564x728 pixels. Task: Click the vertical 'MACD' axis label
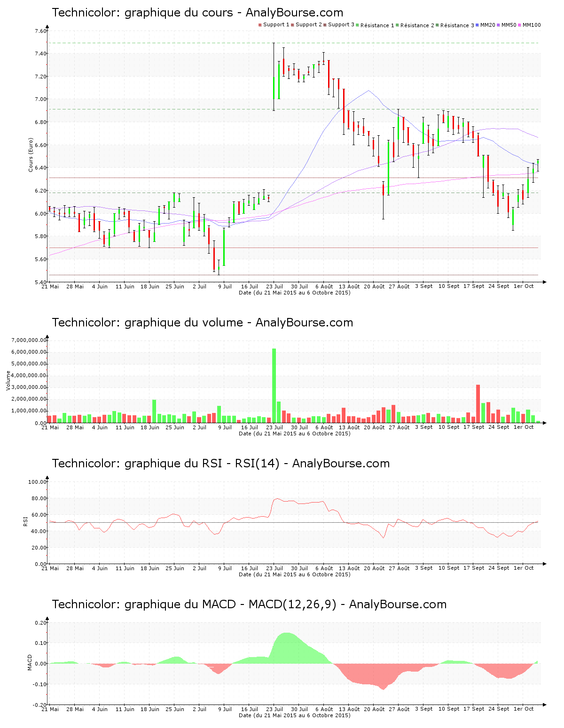30,662
